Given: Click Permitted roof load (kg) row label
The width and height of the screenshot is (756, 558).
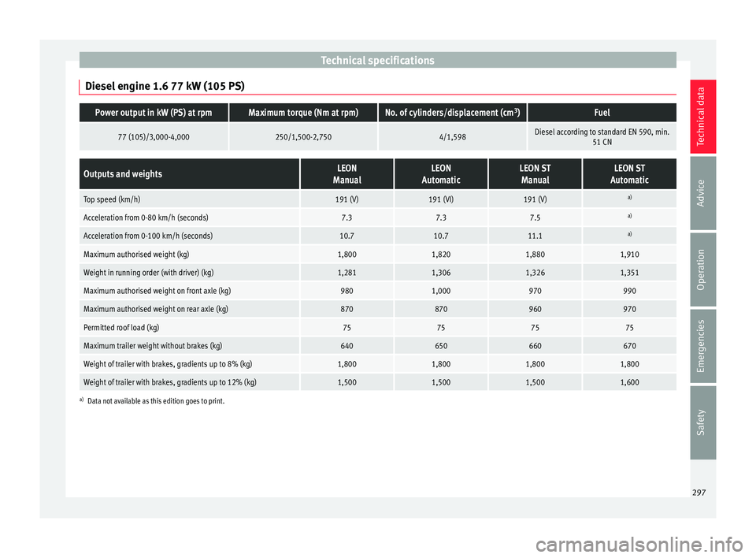Looking at the screenshot, I should (121, 328).
